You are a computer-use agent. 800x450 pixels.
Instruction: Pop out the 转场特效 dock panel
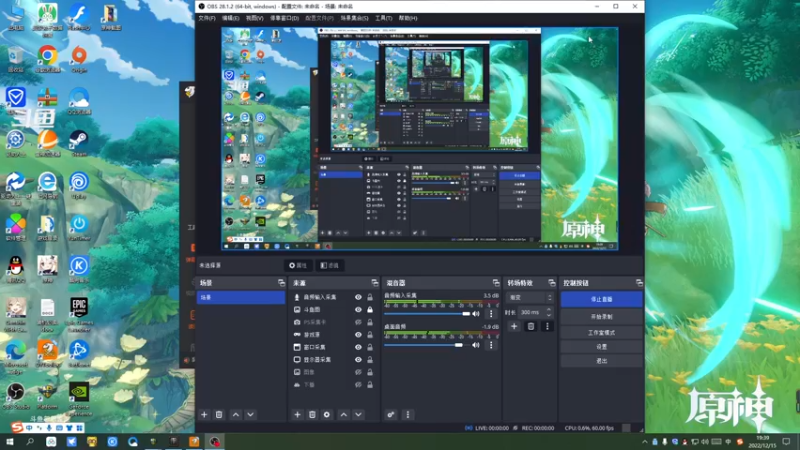552,283
